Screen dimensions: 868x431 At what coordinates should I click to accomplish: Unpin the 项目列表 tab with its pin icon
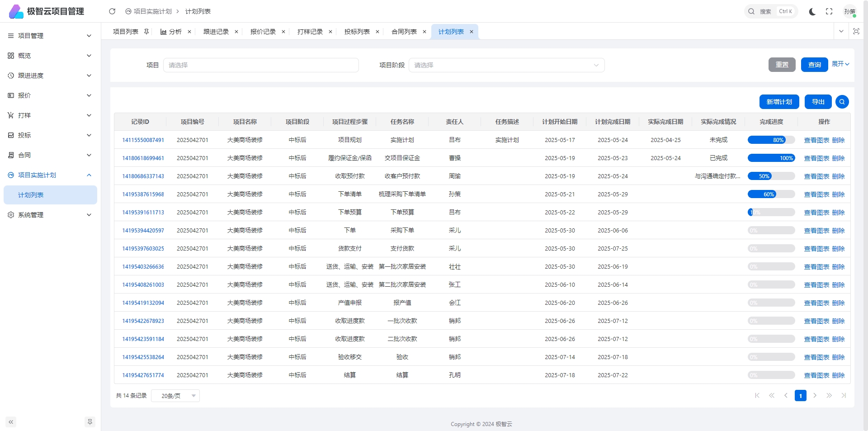click(x=146, y=32)
